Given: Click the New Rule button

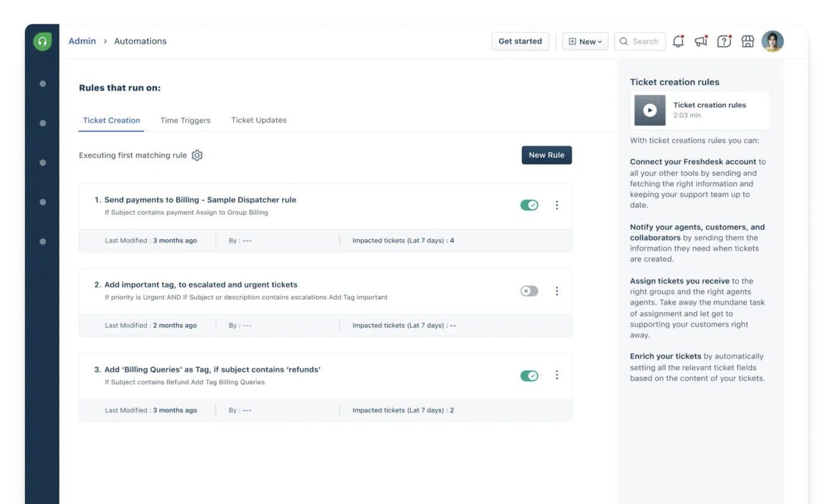Looking at the screenshot, I should click(x=546, y=155).
